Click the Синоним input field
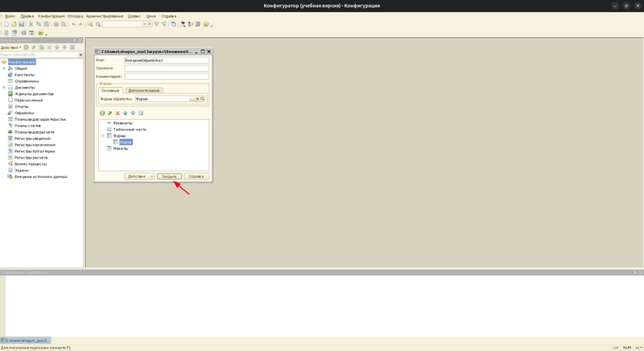644x351 pixels. (167, 68)
